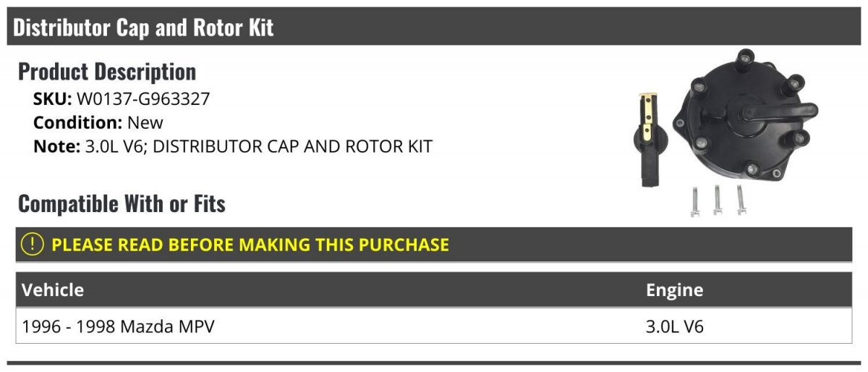Click the Condition label
The image size is (868, 372).
point(78,123)
